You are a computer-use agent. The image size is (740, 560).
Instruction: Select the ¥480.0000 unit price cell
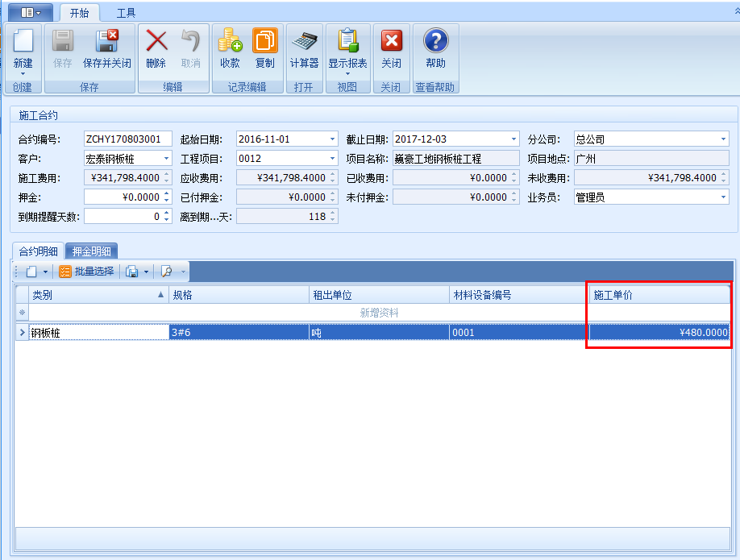[659, 333]
